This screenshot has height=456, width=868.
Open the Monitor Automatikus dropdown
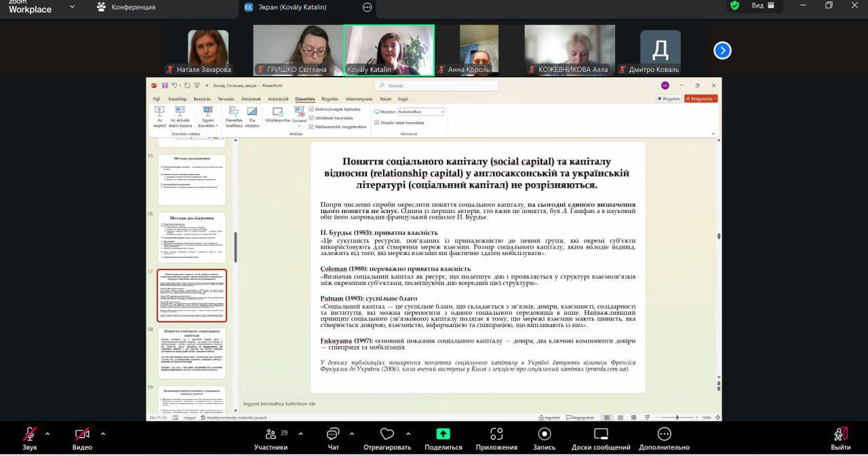point(420,111)
